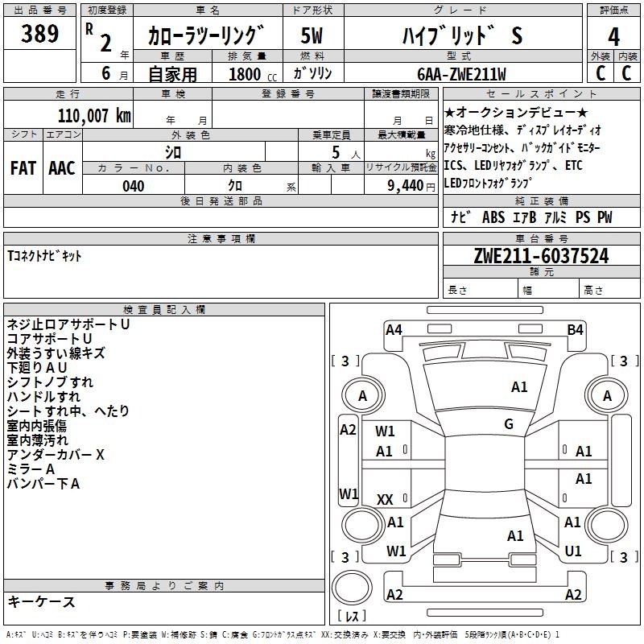Screen dimensions: 644x644
Task: Click interior grade C under 内装
Action: coord(626,73)
